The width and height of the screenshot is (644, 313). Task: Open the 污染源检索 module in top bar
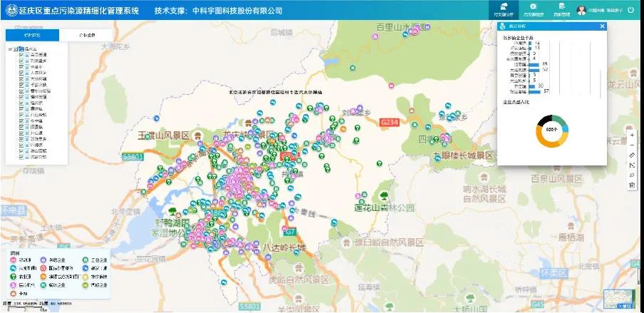point(534,10)
